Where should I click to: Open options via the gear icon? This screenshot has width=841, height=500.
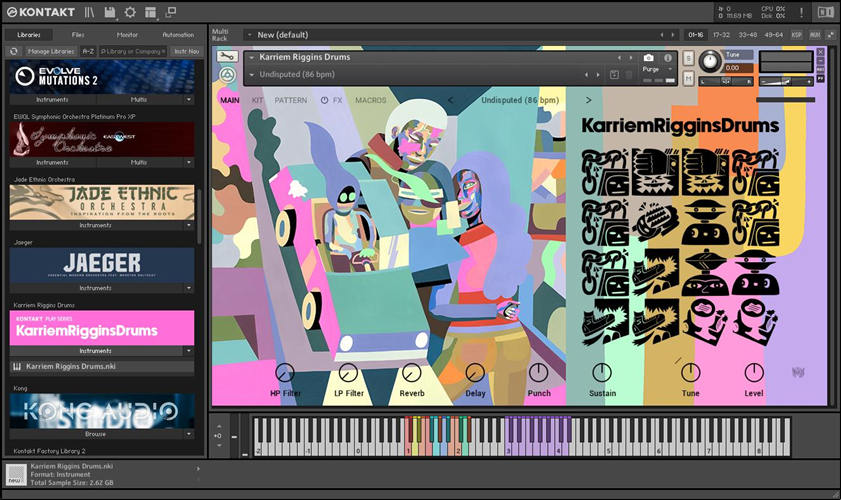click(x=130, y=13)
